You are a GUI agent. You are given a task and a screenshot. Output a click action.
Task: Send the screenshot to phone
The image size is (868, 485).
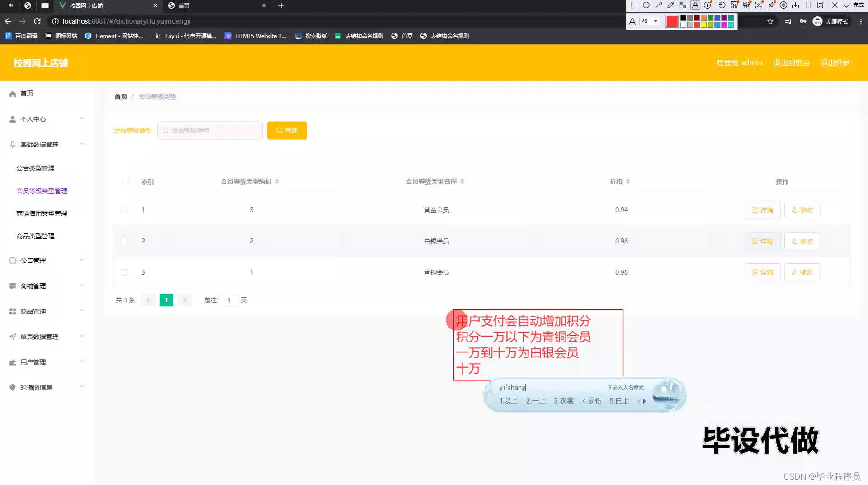point(808,5)
